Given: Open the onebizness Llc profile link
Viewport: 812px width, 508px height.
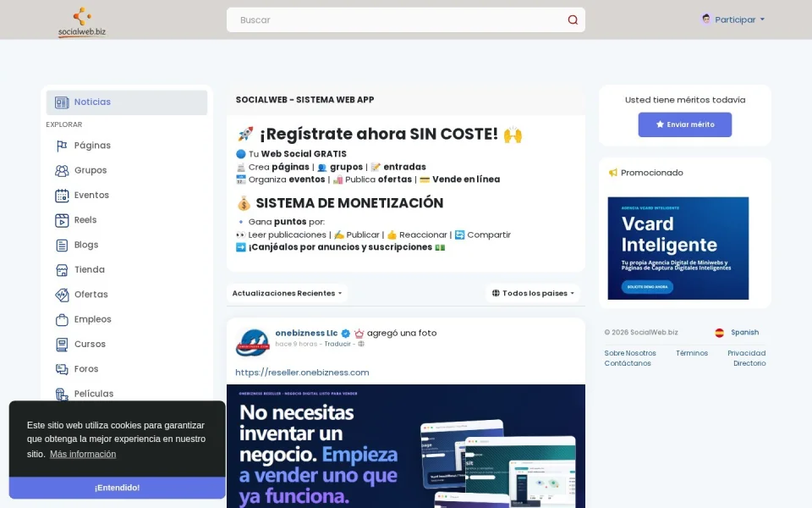Looking at the screenshot, I should click(x=306, y=334).
